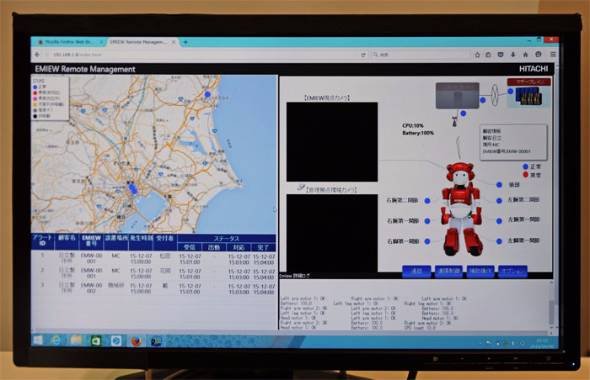Click the gray control room thumbnail image
This screenshot has width=590, height=380.
pyautogui.click(x=457, y=96)
